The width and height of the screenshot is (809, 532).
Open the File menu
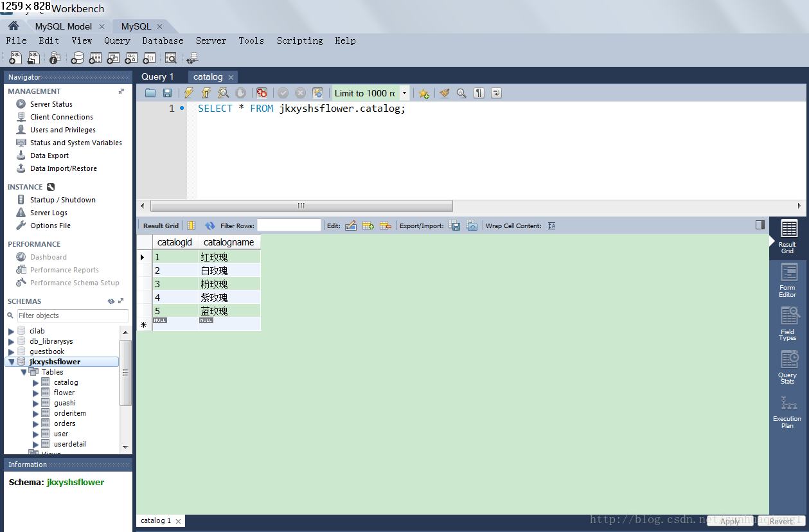17,40
